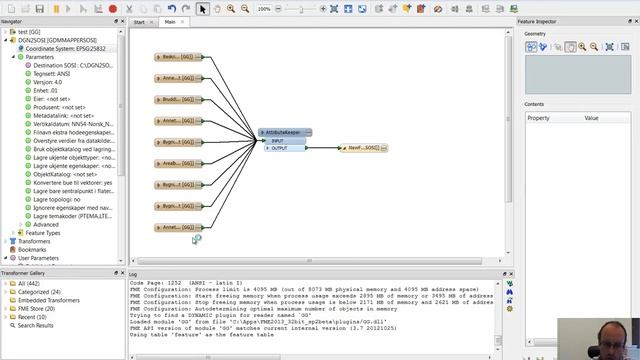Click the gear icon beside the log panel
This screenshot has width=640, height=360.
509,309
